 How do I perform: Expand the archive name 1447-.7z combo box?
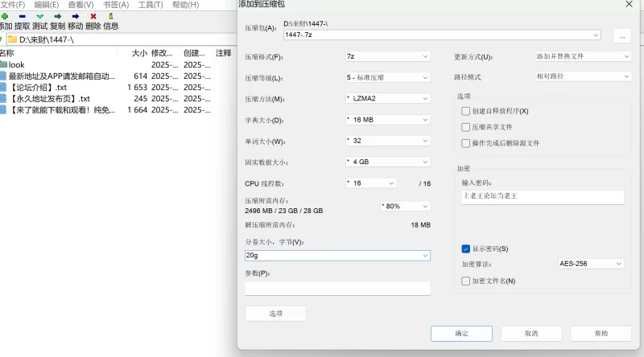(595, 35)
